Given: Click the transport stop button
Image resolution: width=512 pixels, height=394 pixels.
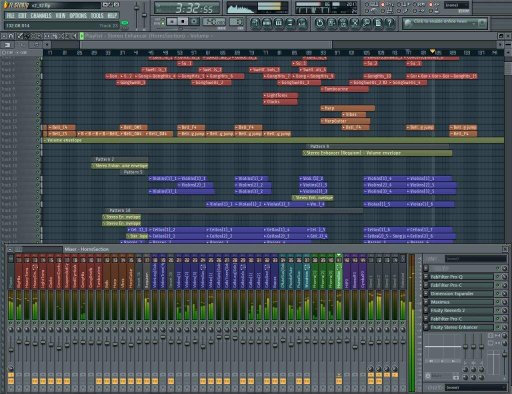Looking at the screenshot, I should pos(183,22).
